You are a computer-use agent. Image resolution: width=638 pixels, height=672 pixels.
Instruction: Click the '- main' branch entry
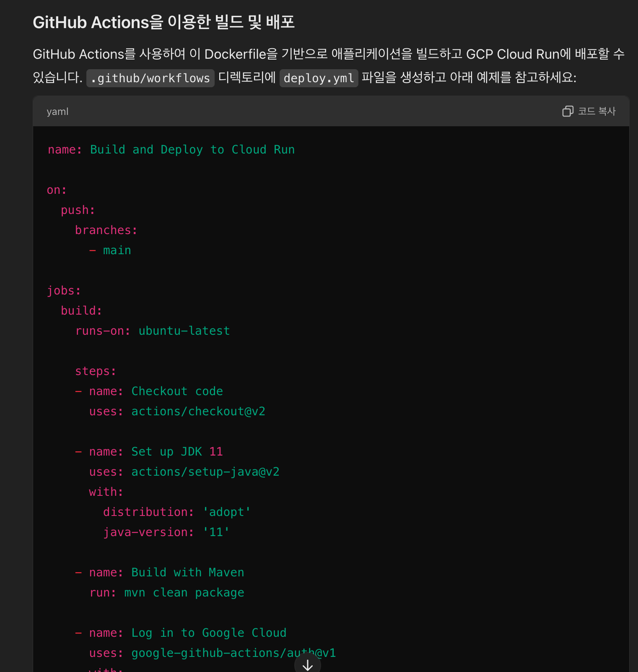click(x=110, y=250)
